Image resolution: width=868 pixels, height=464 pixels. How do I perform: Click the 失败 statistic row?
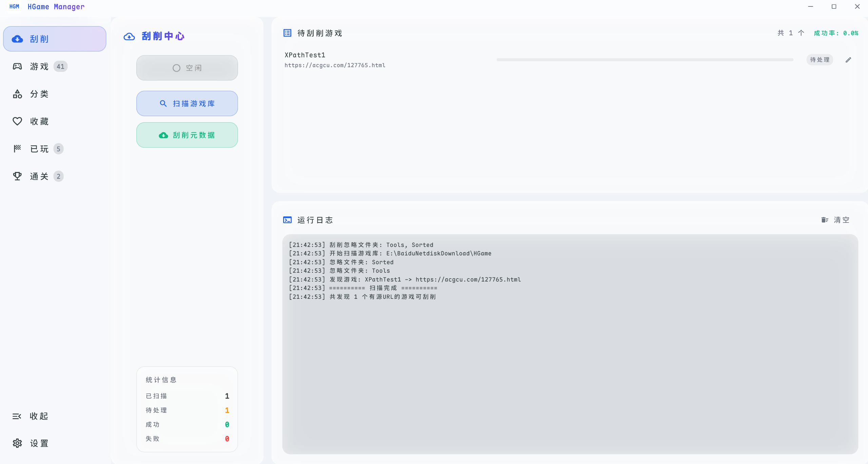(187, 439)
